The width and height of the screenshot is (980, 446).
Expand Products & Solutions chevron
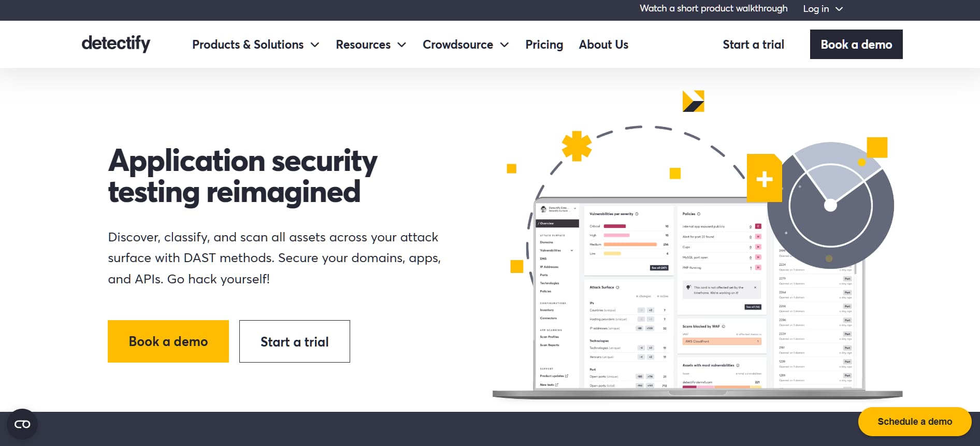315,45
